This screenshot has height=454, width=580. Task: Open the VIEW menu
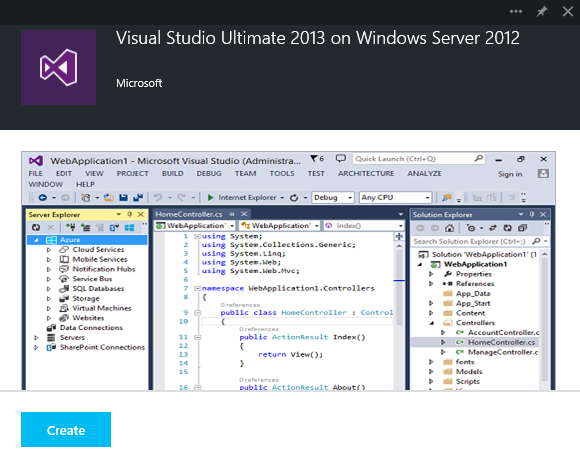[x=94, y=174]
